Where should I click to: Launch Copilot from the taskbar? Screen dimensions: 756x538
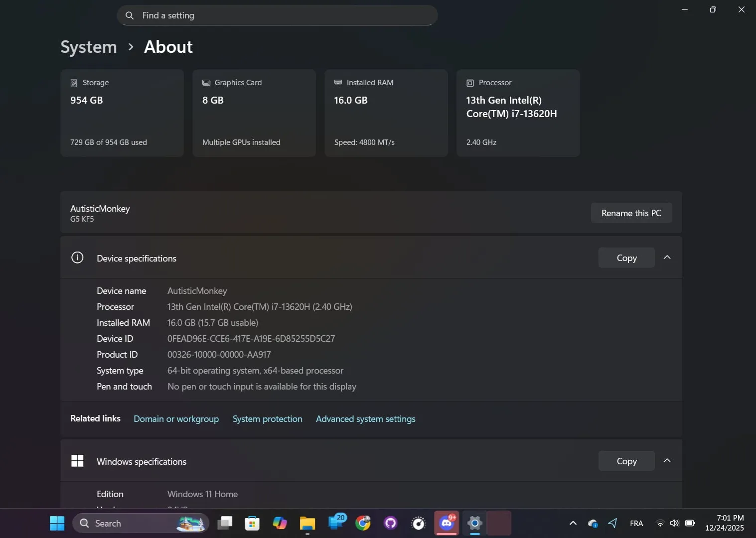[x=280, y=523]
